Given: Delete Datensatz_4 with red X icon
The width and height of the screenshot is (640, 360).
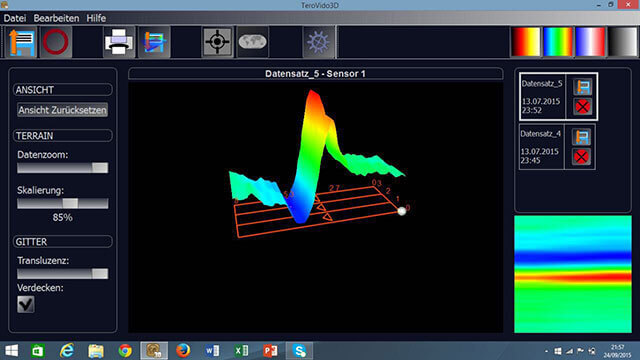Looking at the screenshot, I should click(581, 157).
